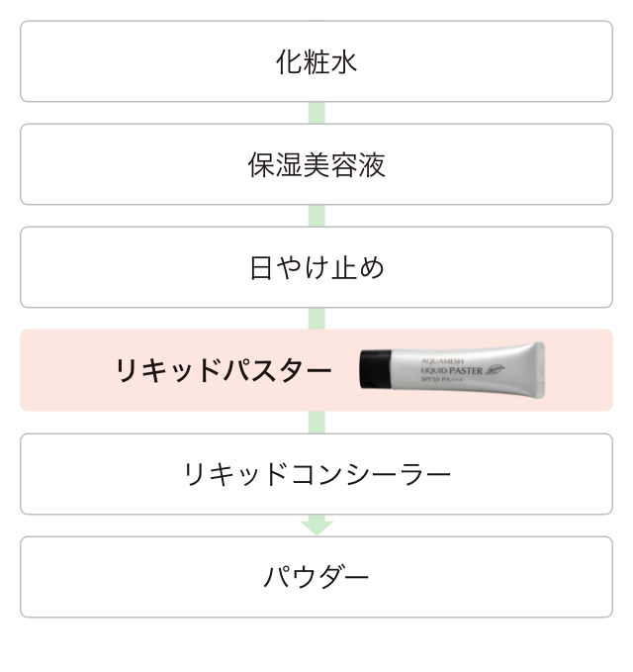Image resolution: width=633 pixels, height=672 pixels.
Task: Select the 保湿美容液 step box
Action: (316, 164)
